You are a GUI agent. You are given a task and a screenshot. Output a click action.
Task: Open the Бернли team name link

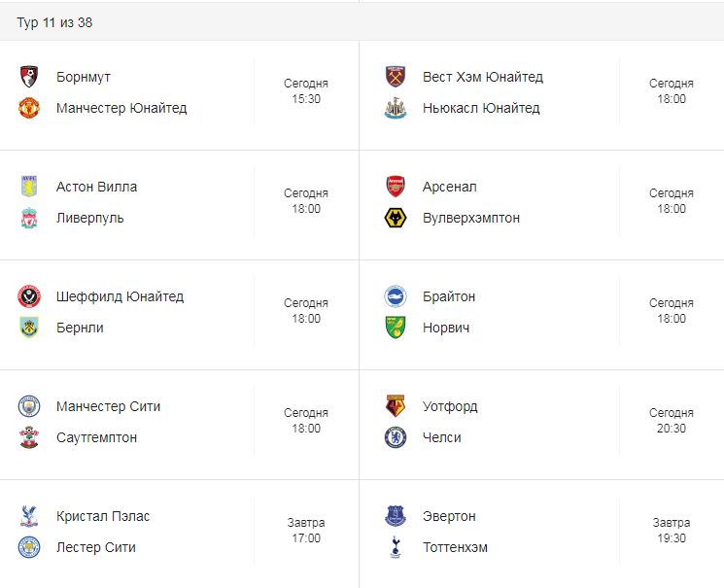coord(80,328)
